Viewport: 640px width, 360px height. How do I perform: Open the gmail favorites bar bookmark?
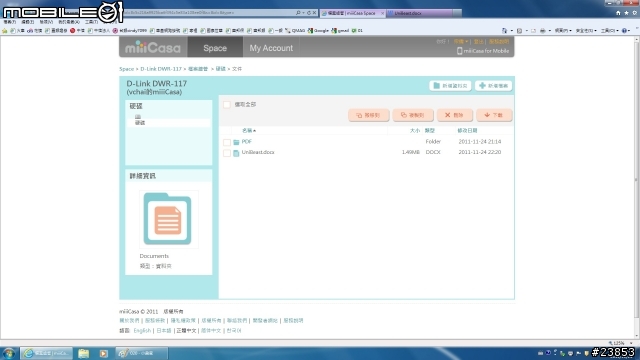click(x=340, y=31)
